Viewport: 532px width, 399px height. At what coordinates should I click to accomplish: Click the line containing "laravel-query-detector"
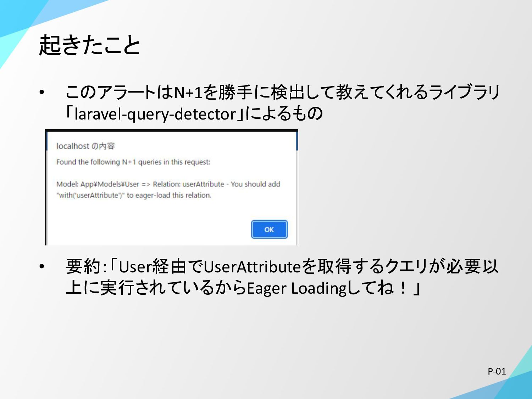point(194,113)
